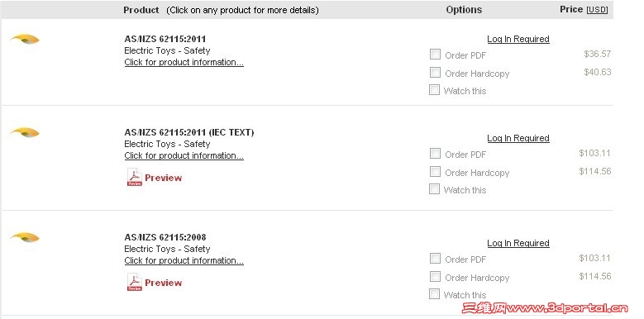
Task: Tick Order PDF for AS/NZS 62115:2011 at $36.57
Action: (x=435, y=55)
